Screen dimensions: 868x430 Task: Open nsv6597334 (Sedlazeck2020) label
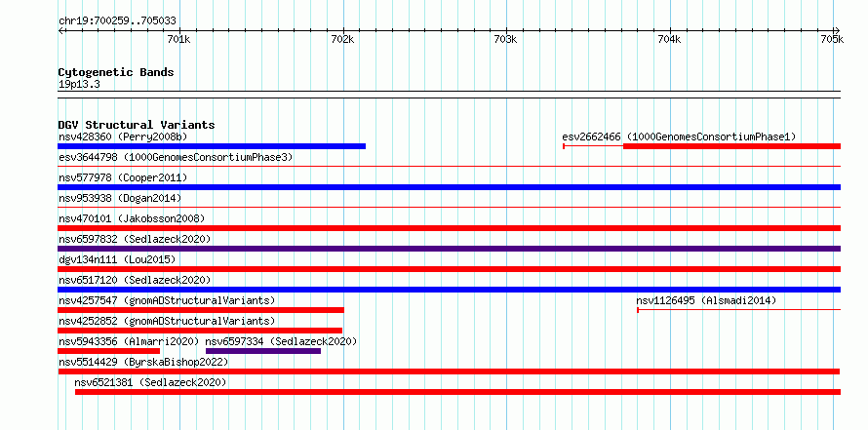click(281, 341)
